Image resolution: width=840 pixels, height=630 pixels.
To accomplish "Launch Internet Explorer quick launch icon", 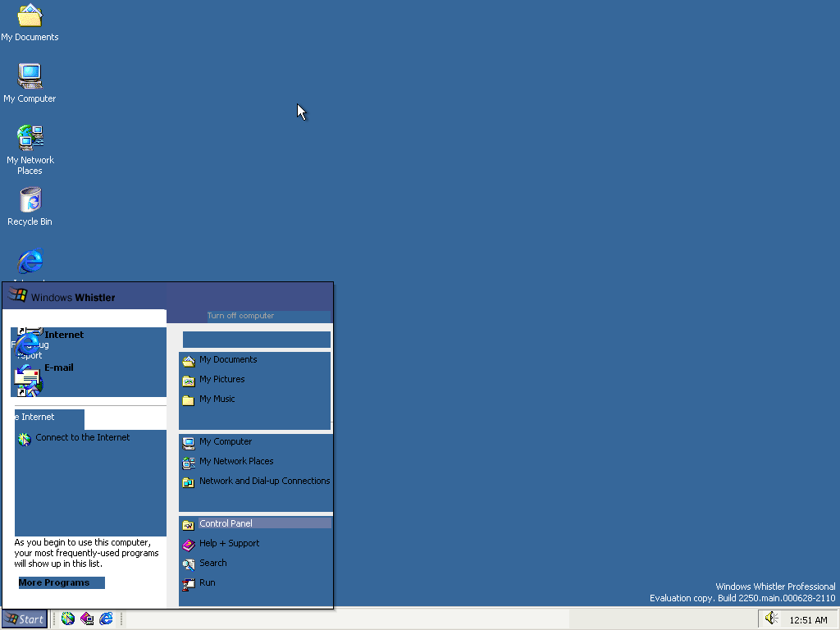I will pos(106,619).
